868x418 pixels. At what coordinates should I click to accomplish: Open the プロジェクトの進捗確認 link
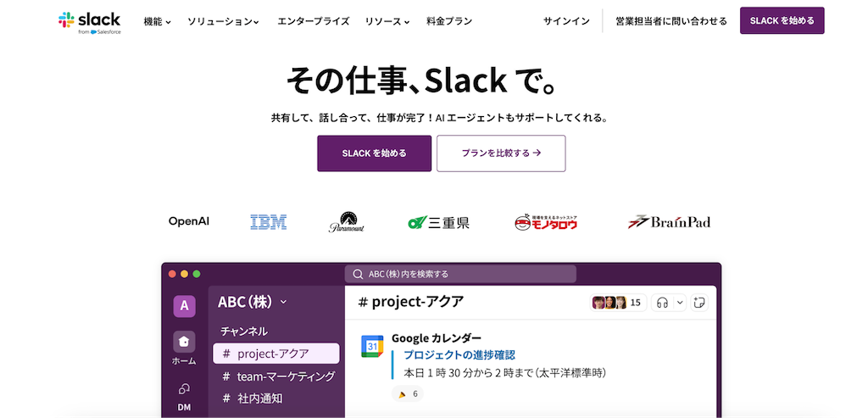click(x=459, y=355)
